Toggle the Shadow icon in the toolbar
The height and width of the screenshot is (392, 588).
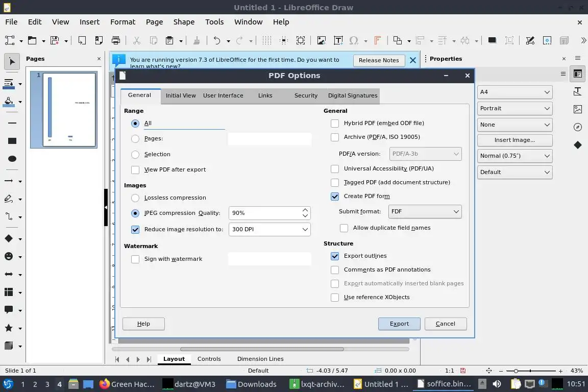493,40
